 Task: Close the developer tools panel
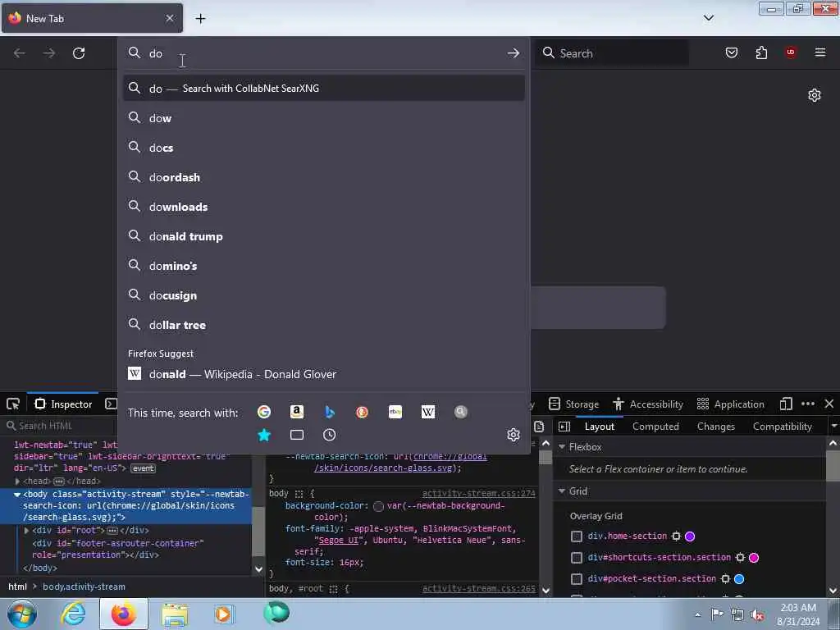[x=829, y=404]
